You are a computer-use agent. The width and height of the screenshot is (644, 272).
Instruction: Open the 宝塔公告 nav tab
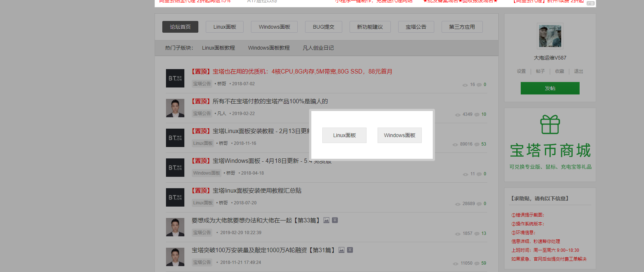pyautogui.click(x=416, y=27)
